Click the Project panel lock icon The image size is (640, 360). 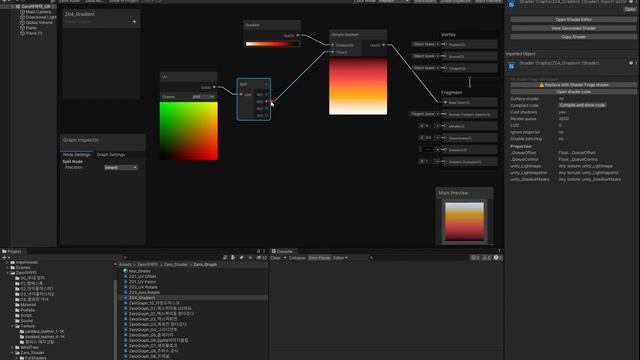pyautogui.click(x=258, y=251)
